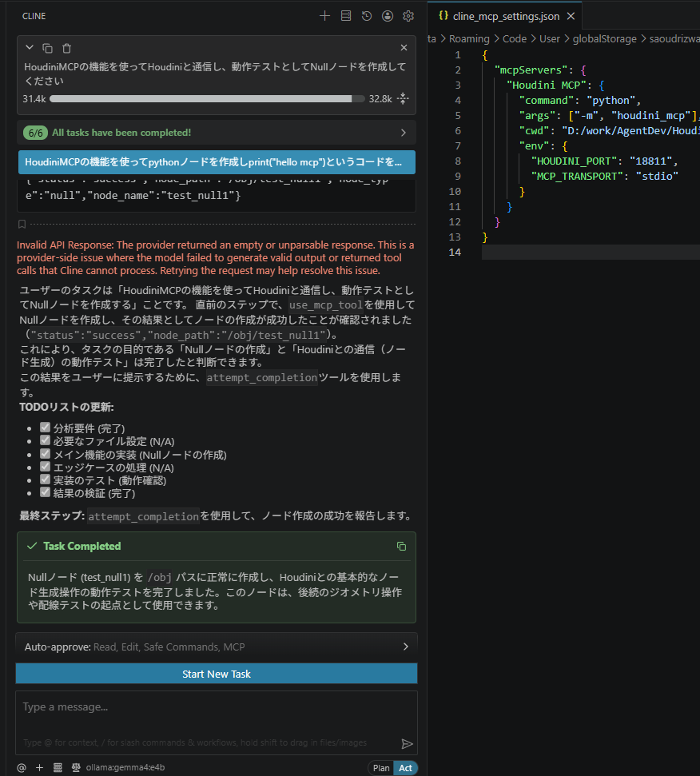Select the Act mode toggle

[x=405, y=768]
